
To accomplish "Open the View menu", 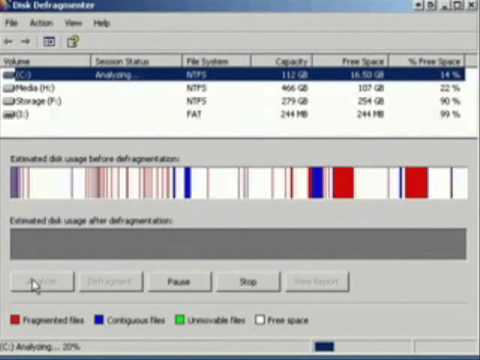I will [73, 23].
